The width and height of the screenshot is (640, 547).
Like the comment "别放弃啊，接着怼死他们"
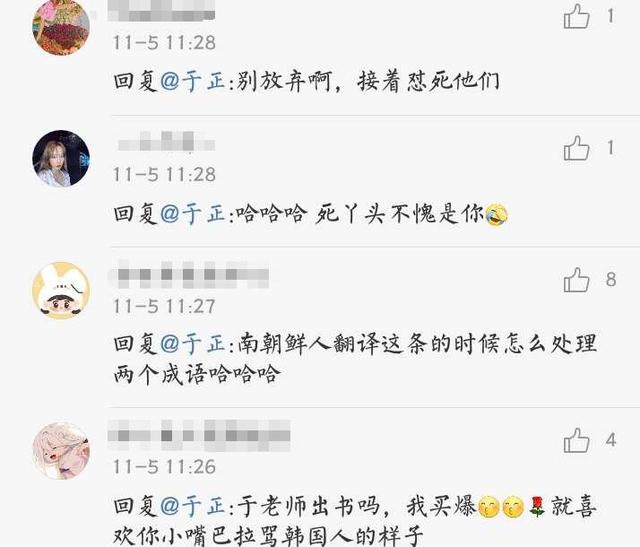pos(576,17)
